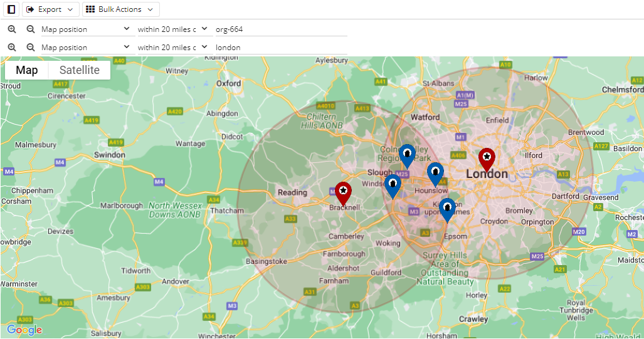The height and width of the screenshot is (339, 644).
Task: Click the Swindon label on the map
Action: (x=110, y=155)
